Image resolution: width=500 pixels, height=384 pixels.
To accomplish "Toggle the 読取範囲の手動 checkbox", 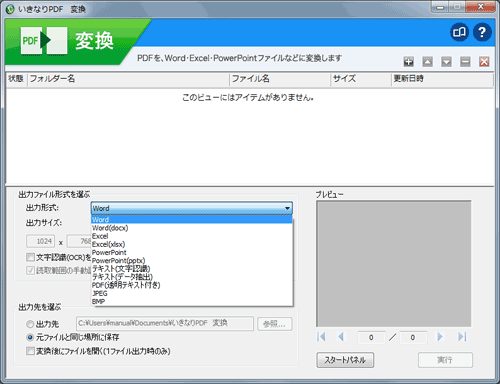I will (30, 270).
